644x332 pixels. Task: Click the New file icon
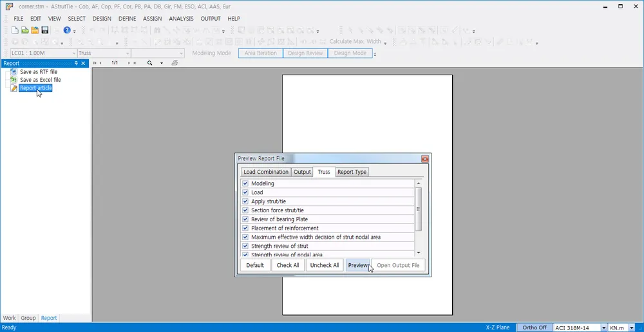(x=15, y=30)
